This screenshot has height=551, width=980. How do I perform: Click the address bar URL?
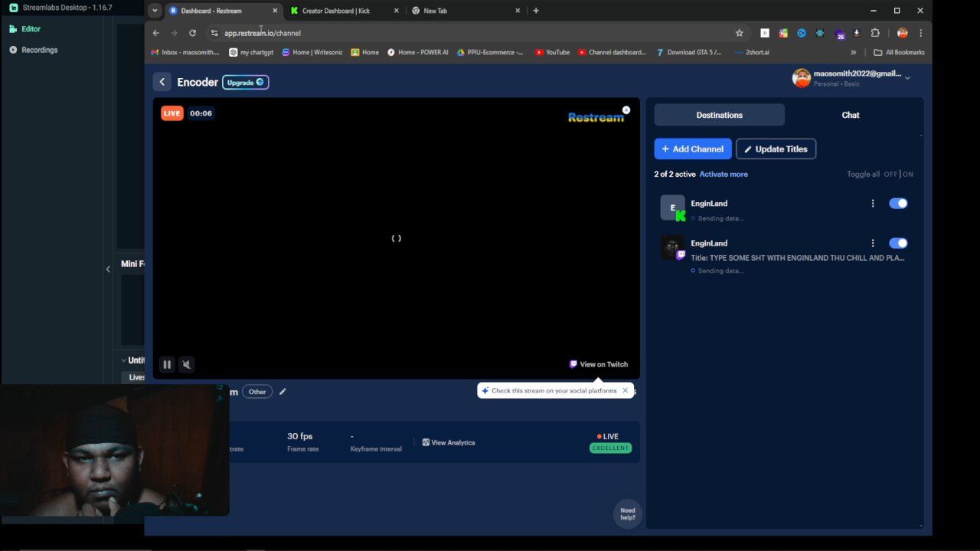pyautogui.click(x=263, y=33)
